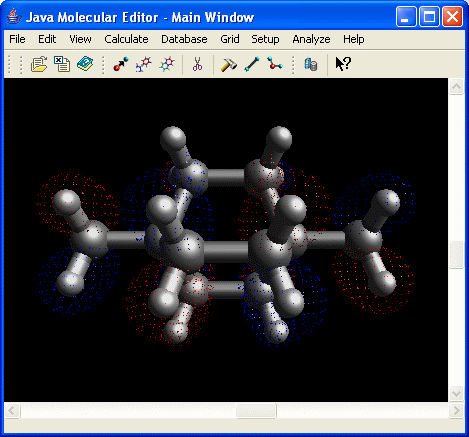Select the hammer tool icon
The width and height of the screenshot is (469, 437).
click(x=229, y=64)
